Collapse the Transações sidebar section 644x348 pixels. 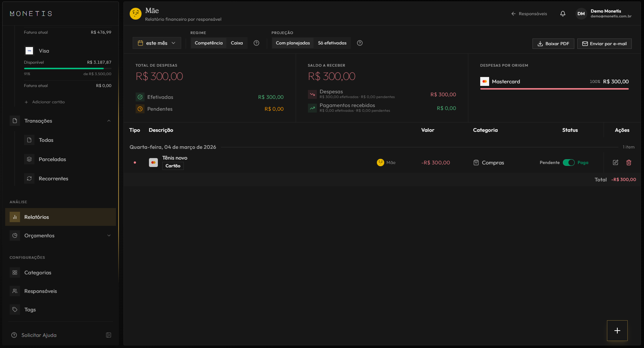(x=109, y=121)
